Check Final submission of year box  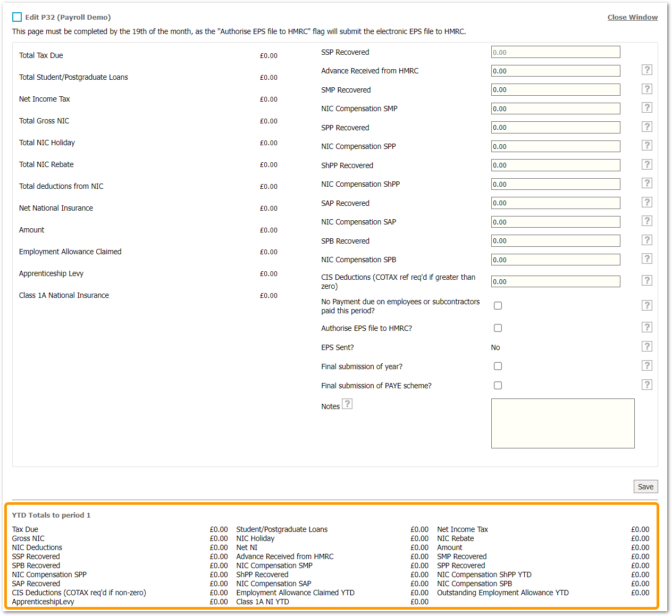pos(498,366)
